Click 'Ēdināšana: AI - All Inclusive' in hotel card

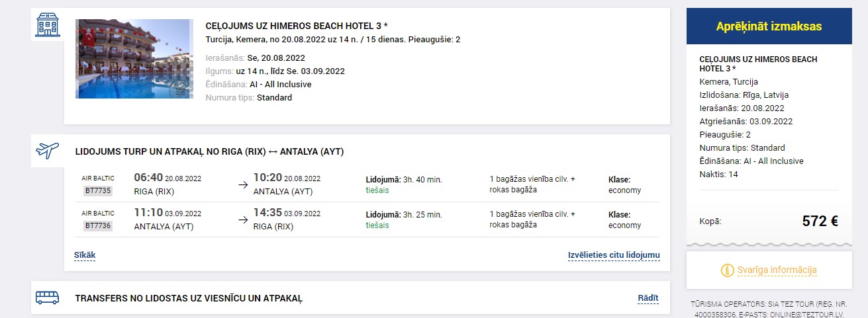click(x=258, y=85)
